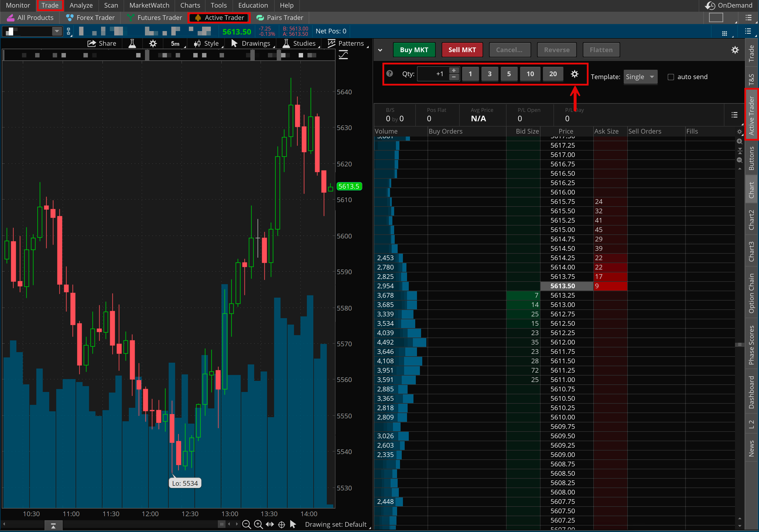The height and width of the screenshot is (532, 759).
Task: Open the Template Single dropdown
Action: tap(640, 77)
